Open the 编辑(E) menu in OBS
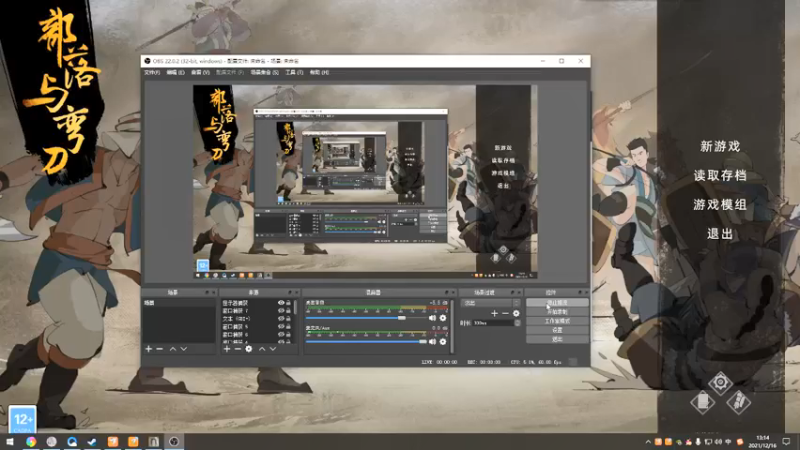Screen dimensions: 800x450 pyautogui.click(x=176, y=72)
